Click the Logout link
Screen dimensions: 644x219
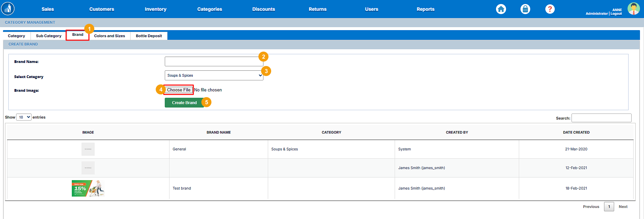pos(616,14)
